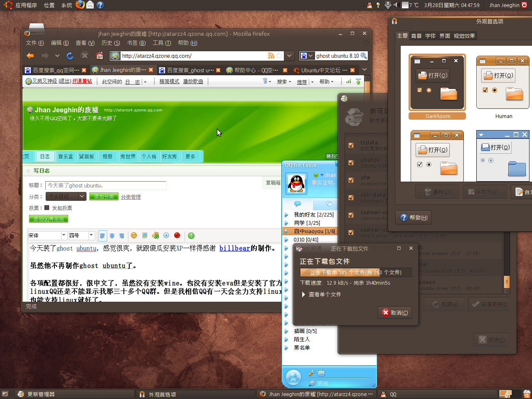Select the DarkRoom theme thumbnail
The width and height of the screenshot is (532, 399).
[x=437, y=83]
